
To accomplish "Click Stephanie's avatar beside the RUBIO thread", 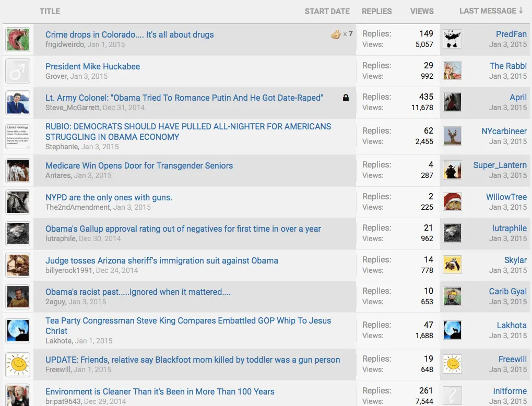I will pos(18,137).
